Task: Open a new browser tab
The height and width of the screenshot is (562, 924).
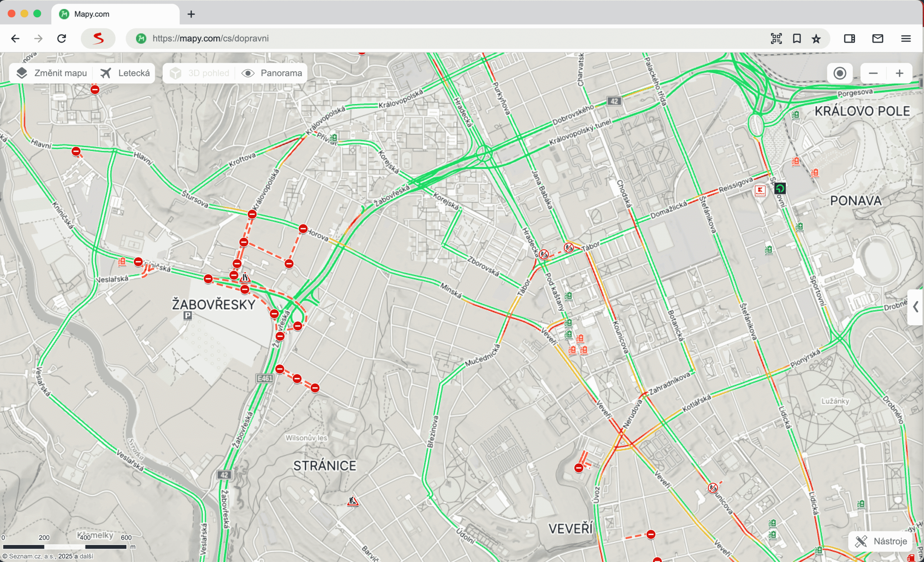Action: pyautogui.click(x=191, y=14)
